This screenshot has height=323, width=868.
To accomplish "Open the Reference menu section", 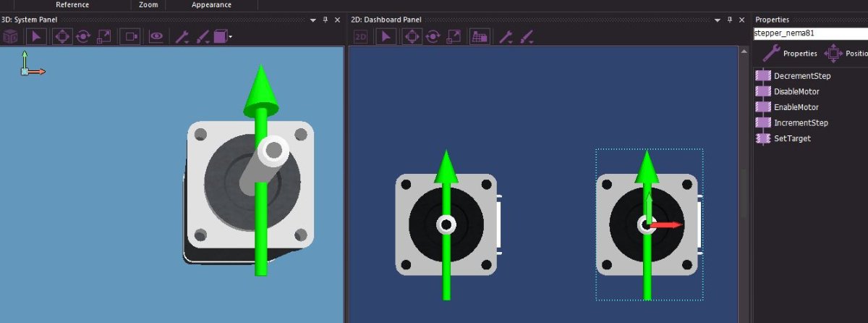I will (x=72, y=4).
